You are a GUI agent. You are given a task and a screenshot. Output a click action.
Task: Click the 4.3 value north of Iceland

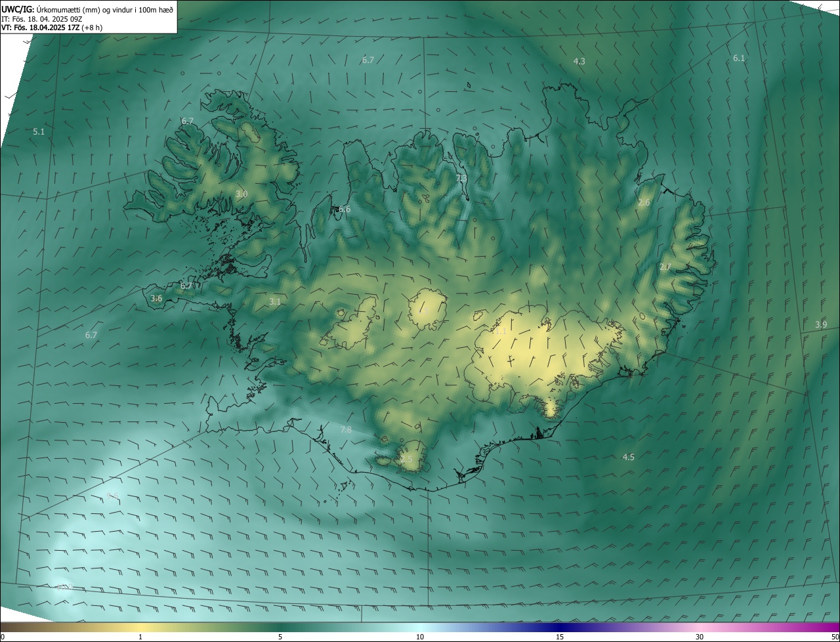(x=579, y=61)
